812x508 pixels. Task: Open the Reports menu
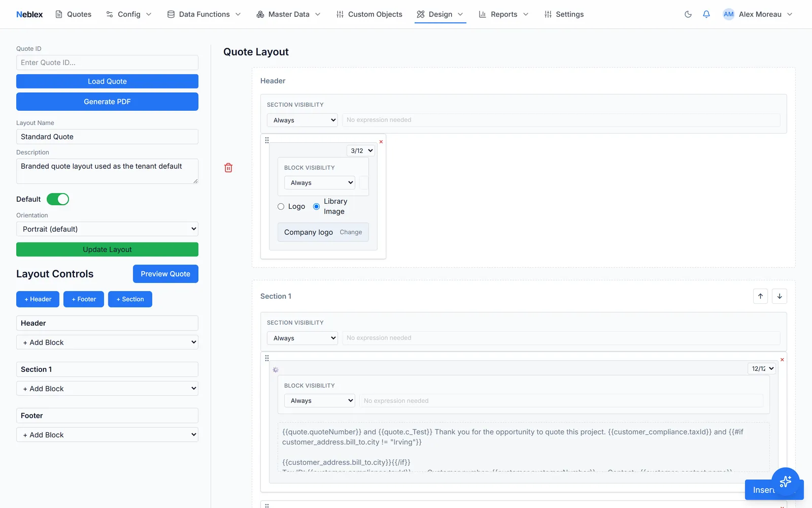click(503, 14)
